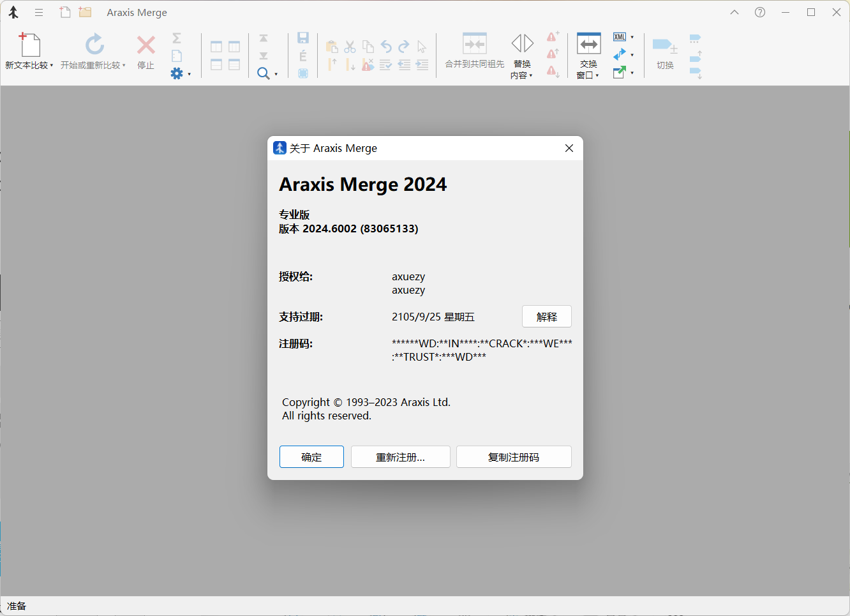Select the two-pane vertical layout icon

216,47
